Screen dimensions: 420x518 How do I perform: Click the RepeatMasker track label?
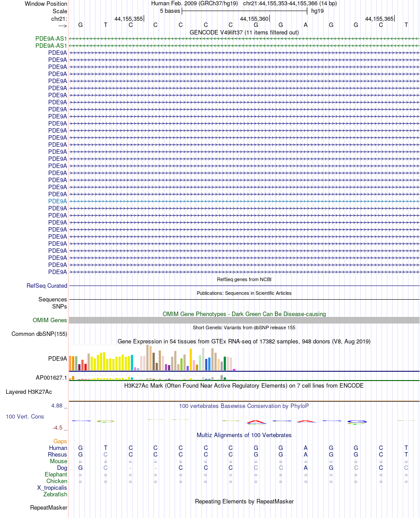pos(49,507)
